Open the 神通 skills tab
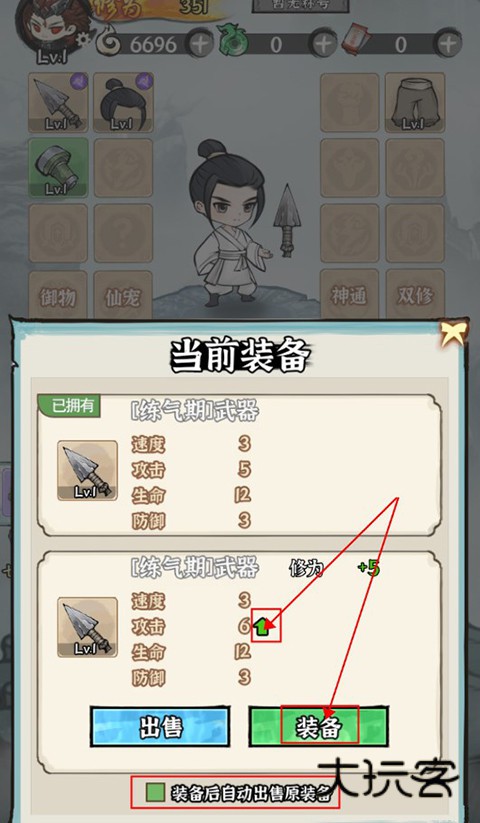 point(349,296)
